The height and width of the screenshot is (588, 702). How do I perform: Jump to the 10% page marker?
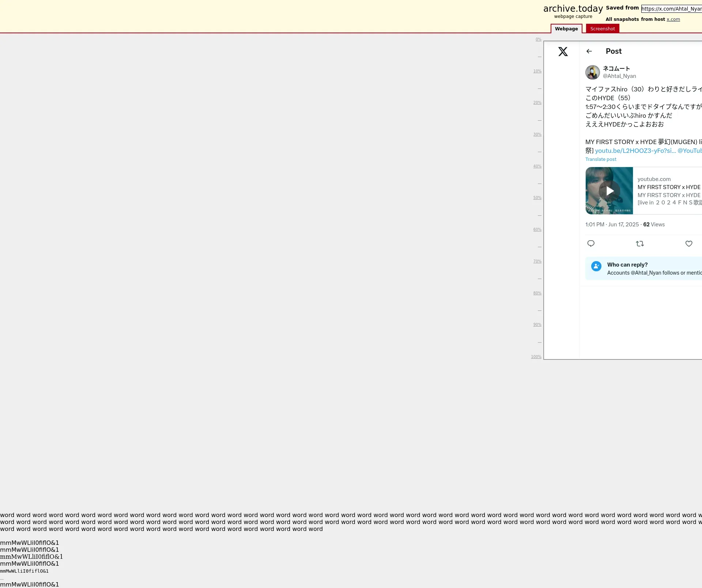pyautogui.click(x=537, y=71)
